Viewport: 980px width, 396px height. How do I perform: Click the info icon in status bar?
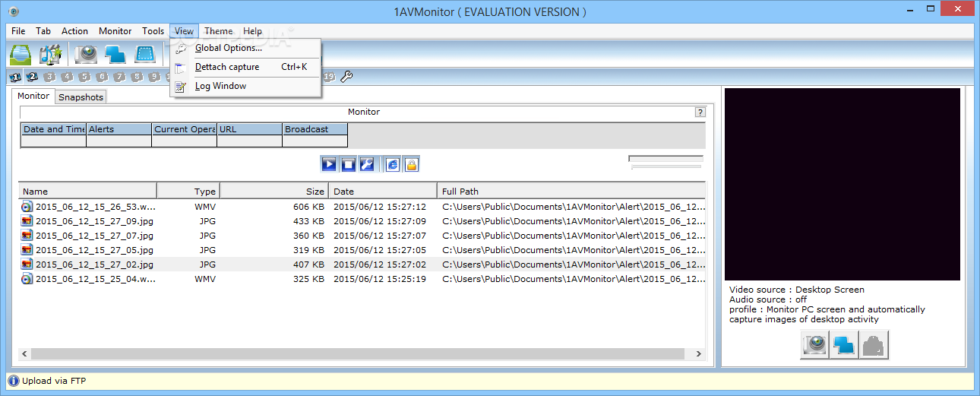tap(13, 381)
